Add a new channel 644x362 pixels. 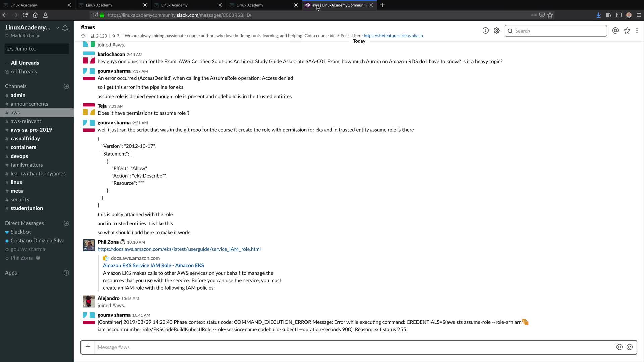point(66,86)
